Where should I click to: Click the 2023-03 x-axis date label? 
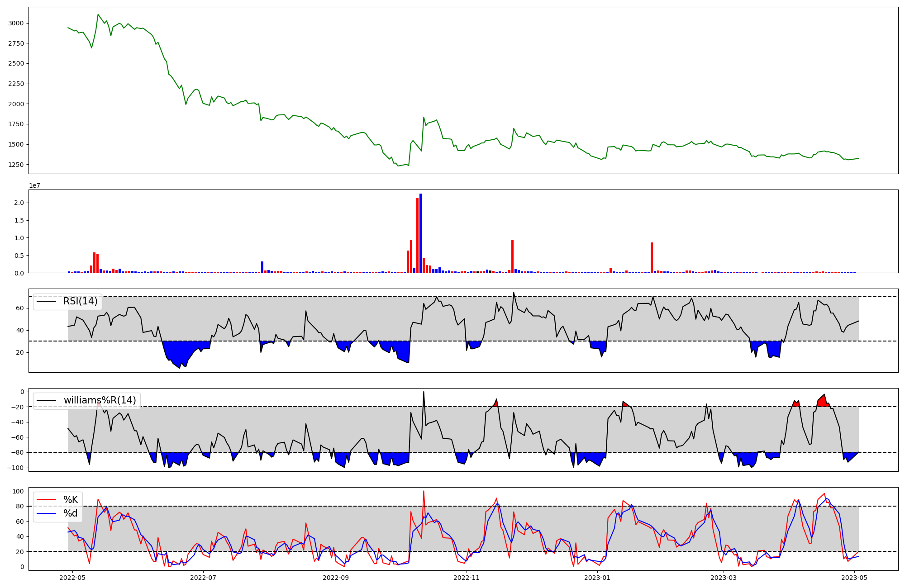tap(724, 578)
